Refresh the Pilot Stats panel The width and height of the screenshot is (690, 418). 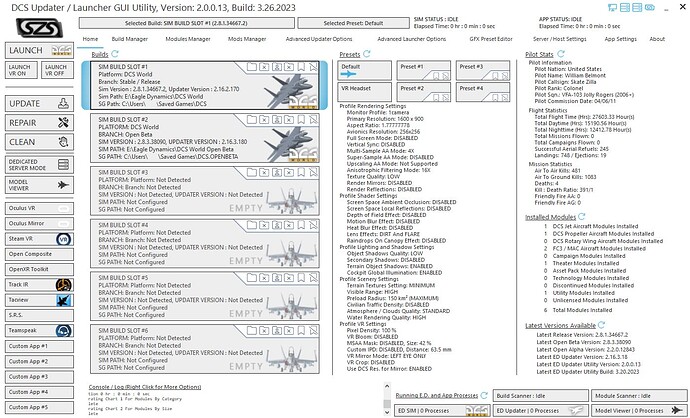pos(561,54)
